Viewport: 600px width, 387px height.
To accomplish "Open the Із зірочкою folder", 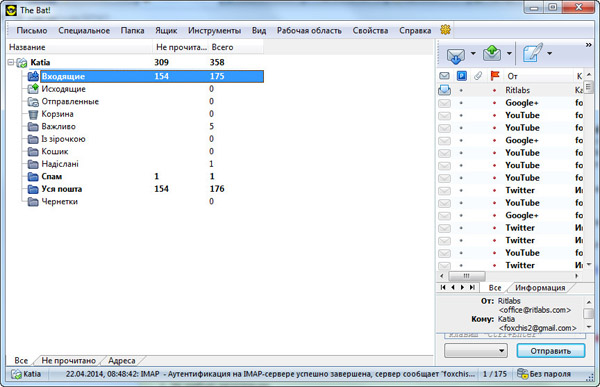I will point(63,139).
